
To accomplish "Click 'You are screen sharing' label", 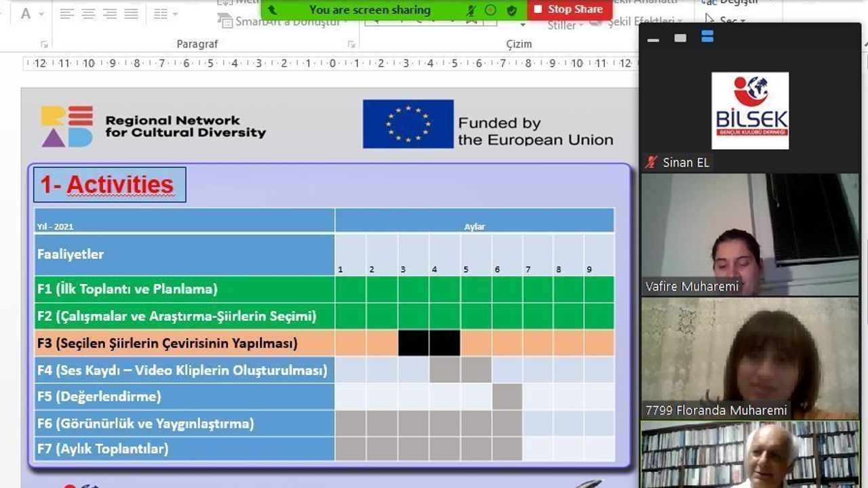I will (x=370, y=10).
